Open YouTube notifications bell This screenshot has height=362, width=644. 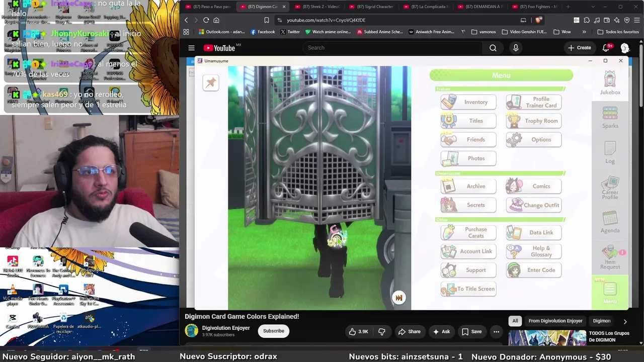coord(606,48)
